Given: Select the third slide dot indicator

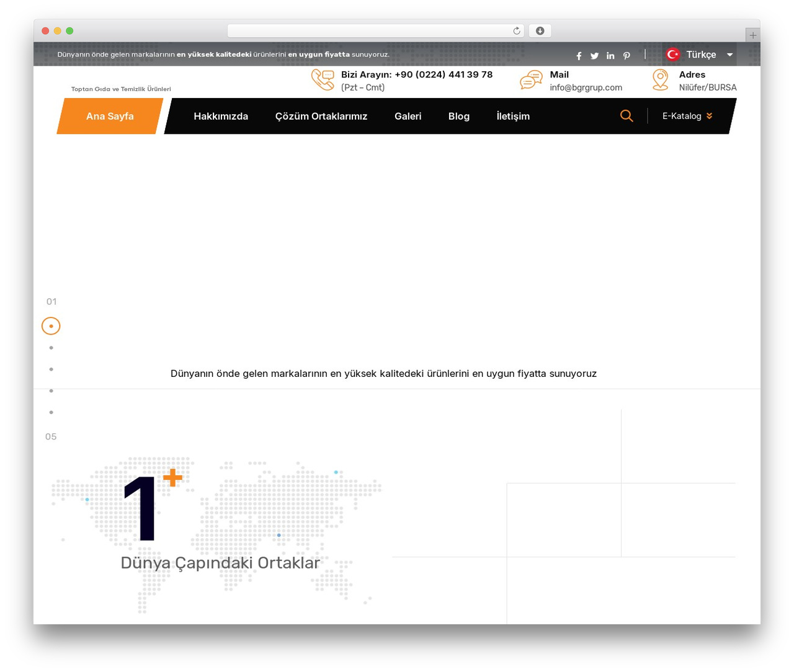Looking at the screenshot, I should [51, 369].
